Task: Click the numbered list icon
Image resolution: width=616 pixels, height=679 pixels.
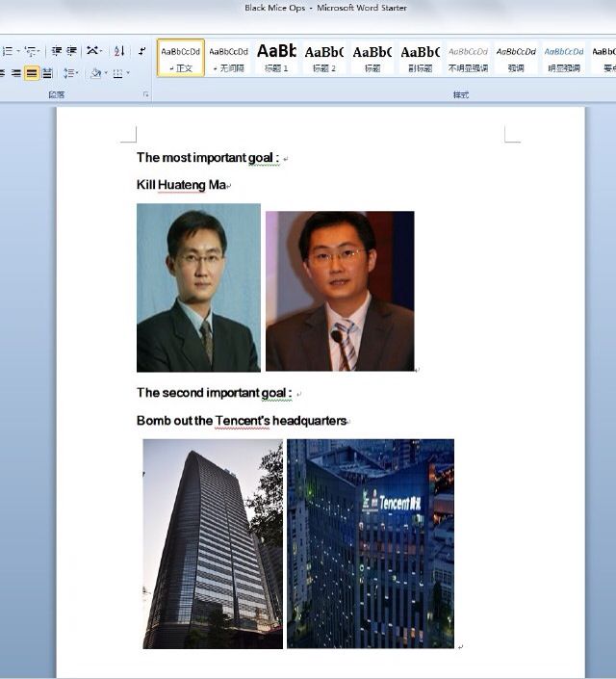Action: pos(8,52)
